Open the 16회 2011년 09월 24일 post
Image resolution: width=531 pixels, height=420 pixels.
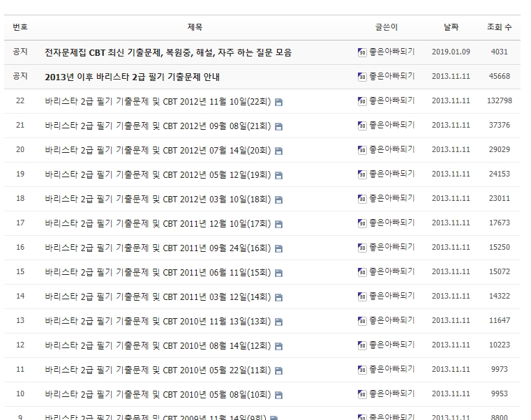click(x=158, y=248)
